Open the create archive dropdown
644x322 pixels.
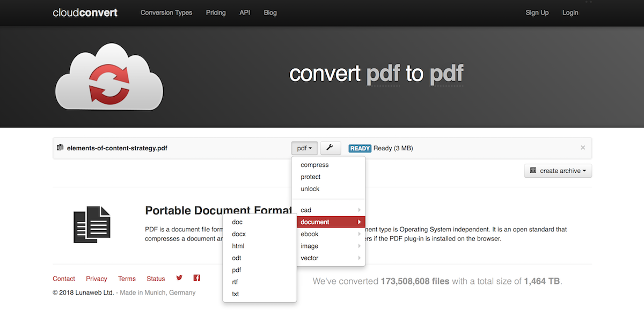[x=558, y=171]
